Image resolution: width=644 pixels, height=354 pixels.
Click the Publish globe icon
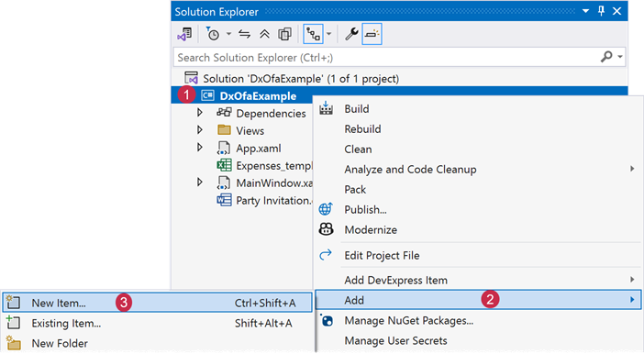point(326,209)
